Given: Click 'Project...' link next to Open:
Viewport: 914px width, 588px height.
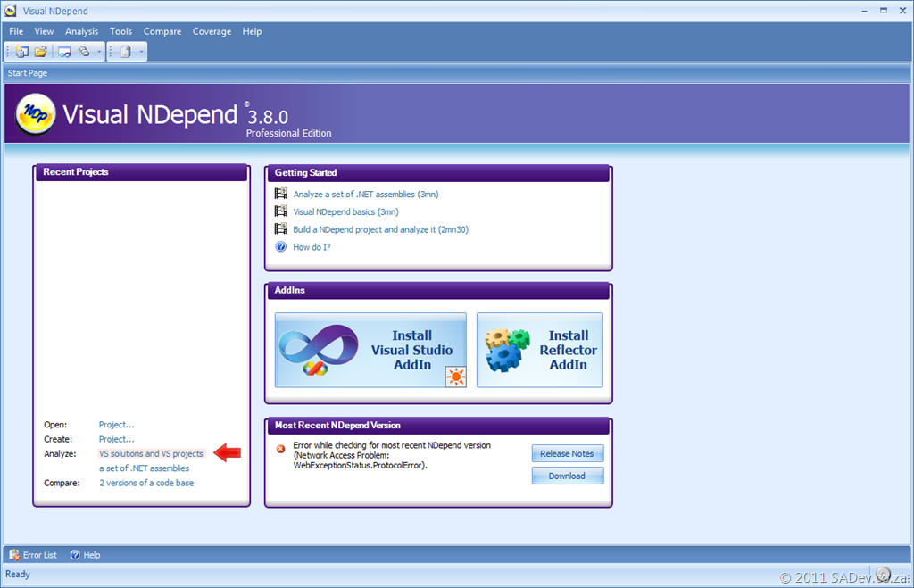Looking at the screenshot, I should [117, 424].
